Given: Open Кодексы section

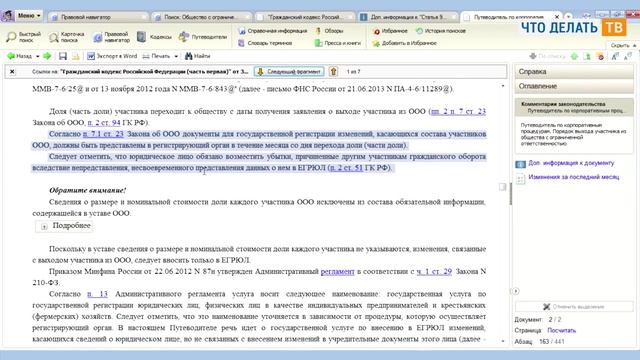Looking at the screenshot, I should click(x=154, y=37).
